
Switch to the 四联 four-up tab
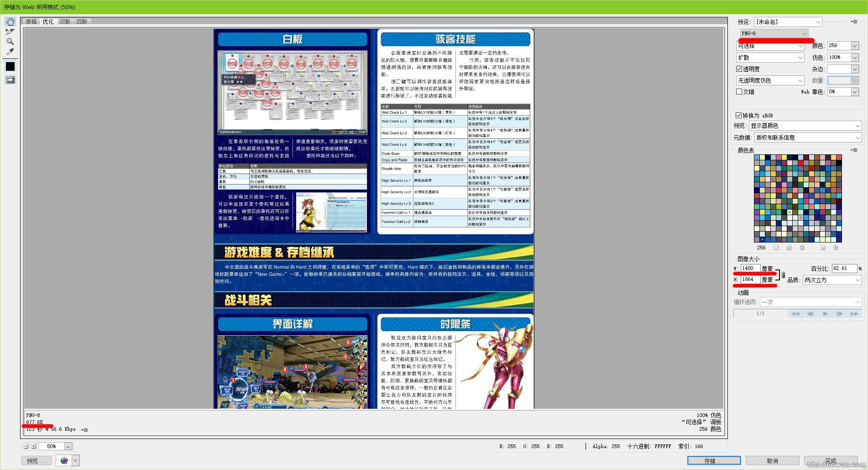coord(82,21)
